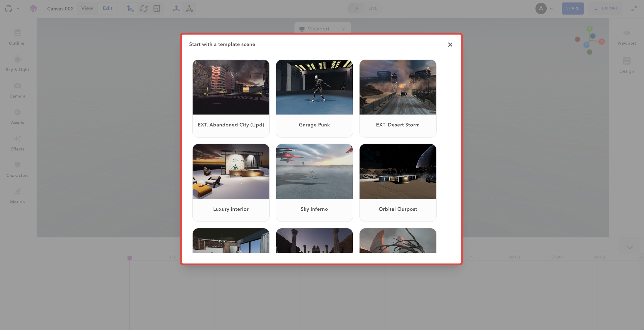Screen dimensions: 644x330
Task: Open Sky & Light settings icon
Action: pyautogui.click(x=17, y=59)
